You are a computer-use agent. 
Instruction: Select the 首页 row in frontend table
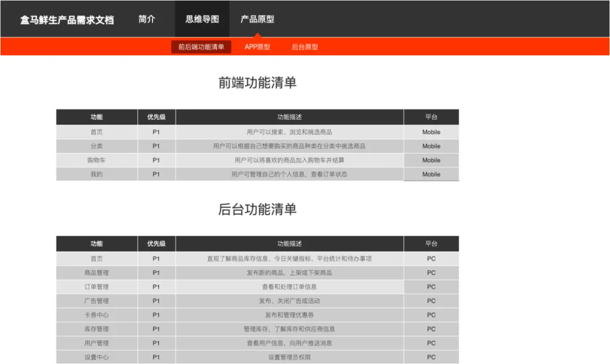pyautogui.click(x=96, y=131)
